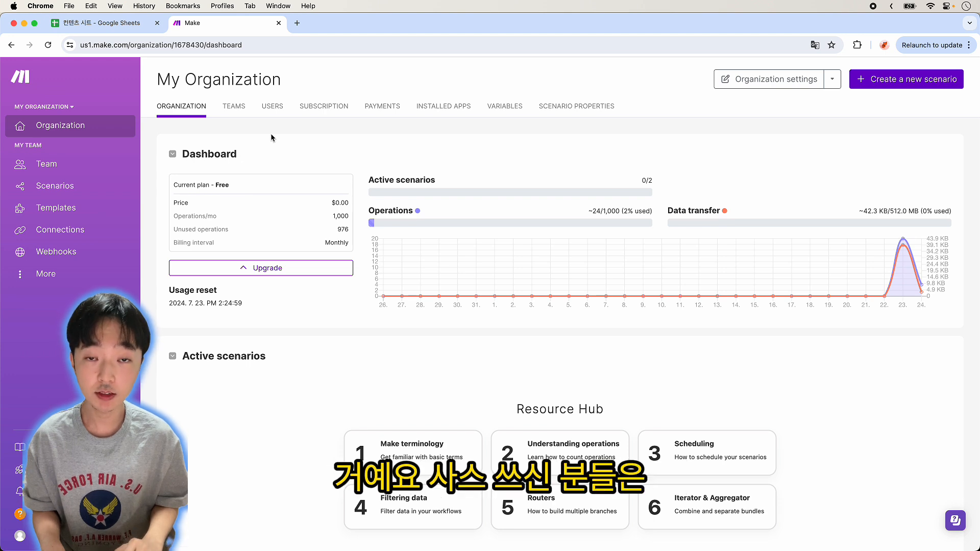The image size is (980, 551).
Task: Open Connections link icon in sidebar
Action: [x=20, y=230]
